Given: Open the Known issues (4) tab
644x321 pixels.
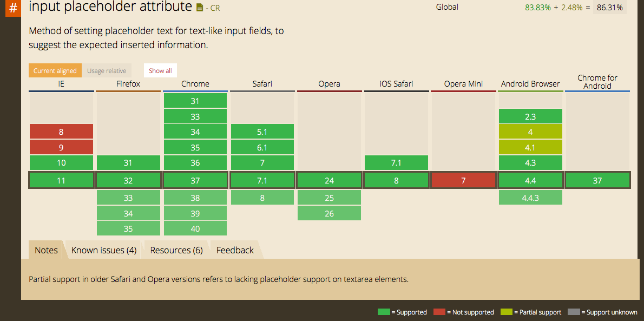Looking at the screenshot, I should click(103, 250).
